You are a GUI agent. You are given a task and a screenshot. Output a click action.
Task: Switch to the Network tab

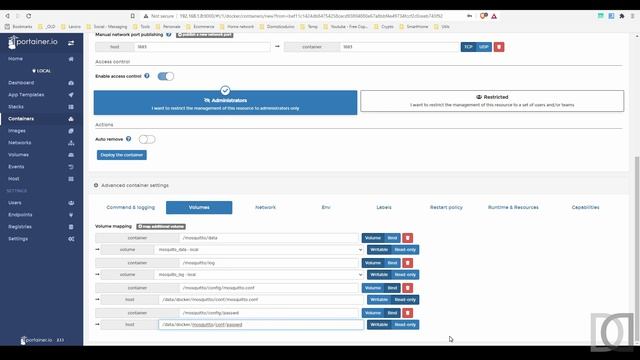point(265,207)
